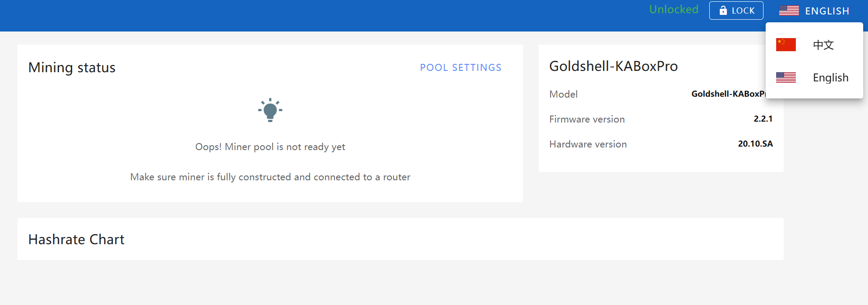The width and height of the screenshot is (868, 305).
Task: Click the Hashrate Chart heading
Action: (77, 239)
